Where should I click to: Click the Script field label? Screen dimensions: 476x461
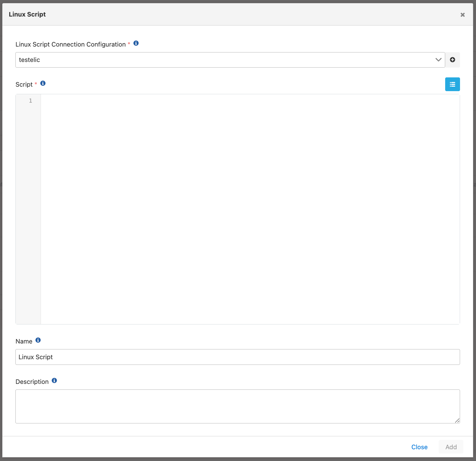point(24,85)
